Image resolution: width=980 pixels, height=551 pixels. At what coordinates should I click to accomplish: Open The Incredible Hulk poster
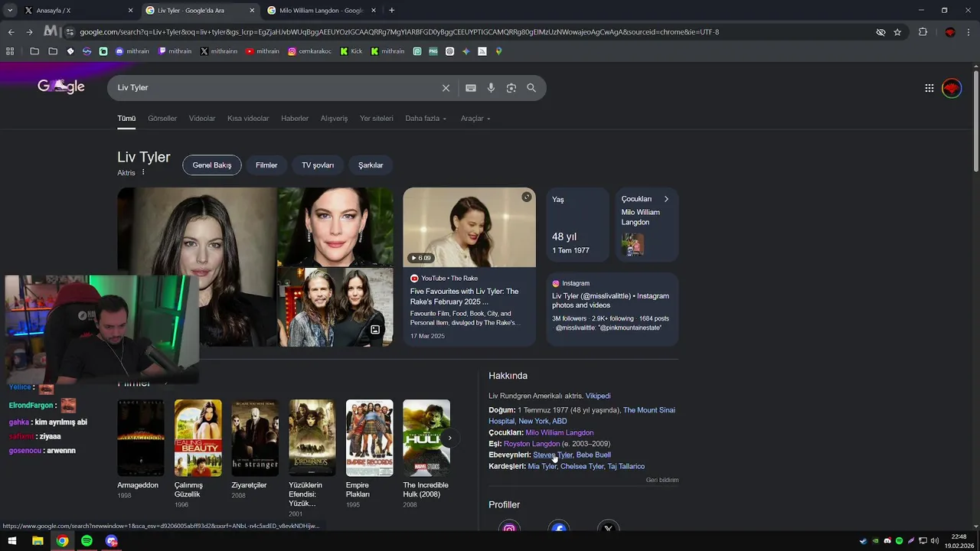click(x=426, y=438)
